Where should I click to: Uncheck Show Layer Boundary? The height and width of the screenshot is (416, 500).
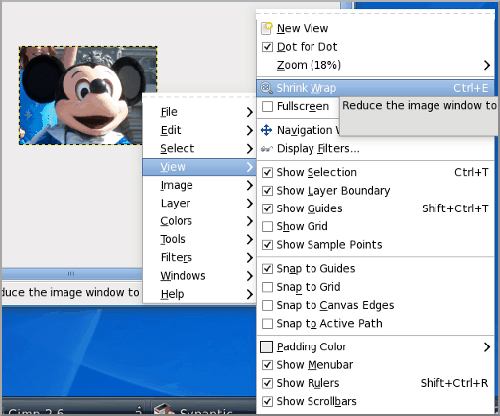267,191
